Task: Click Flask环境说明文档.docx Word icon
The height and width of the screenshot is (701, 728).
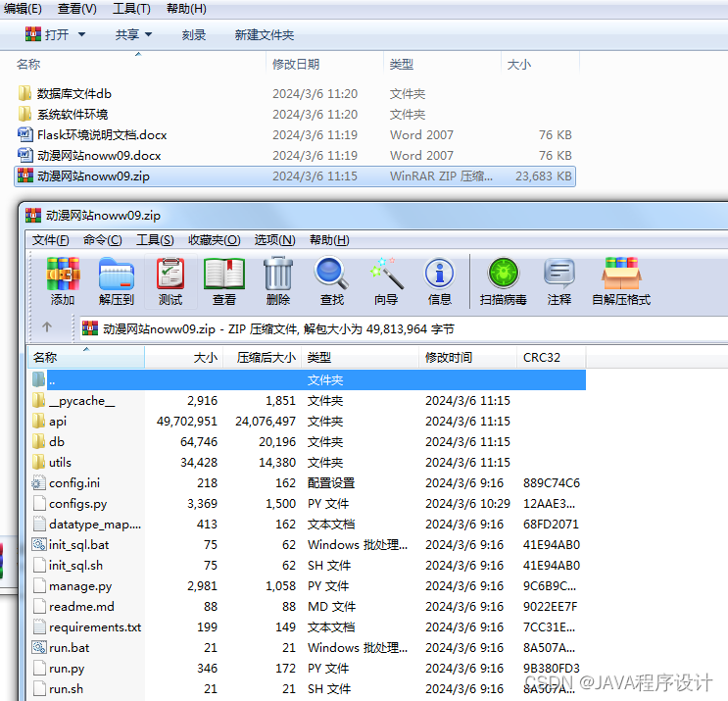Action: [25, 134]
